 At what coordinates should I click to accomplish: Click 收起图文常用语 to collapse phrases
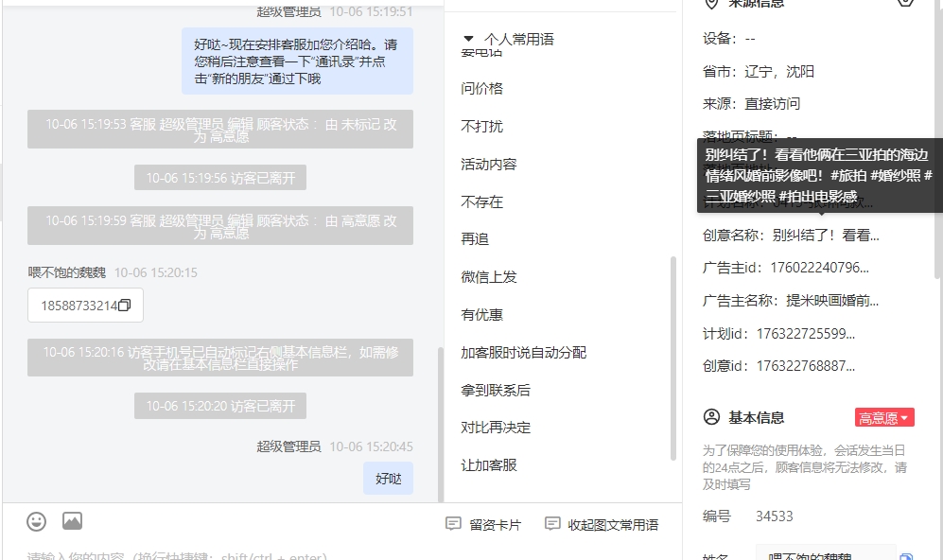pyautogui.click(x=602, y=524)
